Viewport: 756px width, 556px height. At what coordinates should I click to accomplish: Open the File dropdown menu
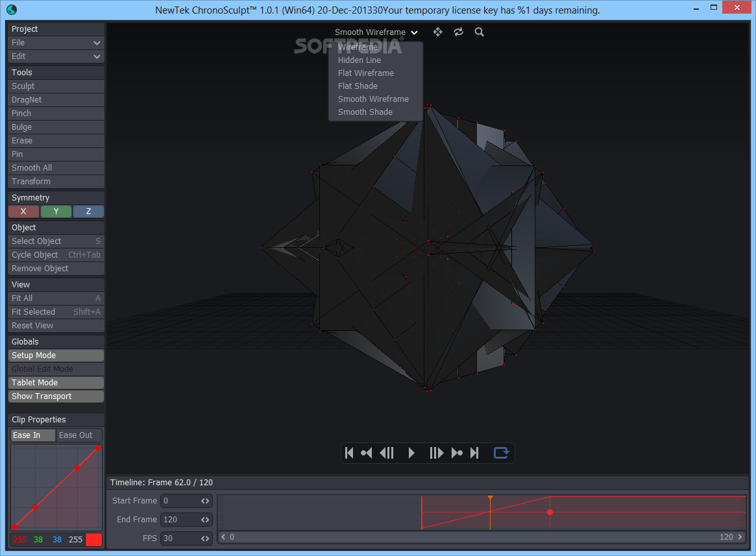56,43
